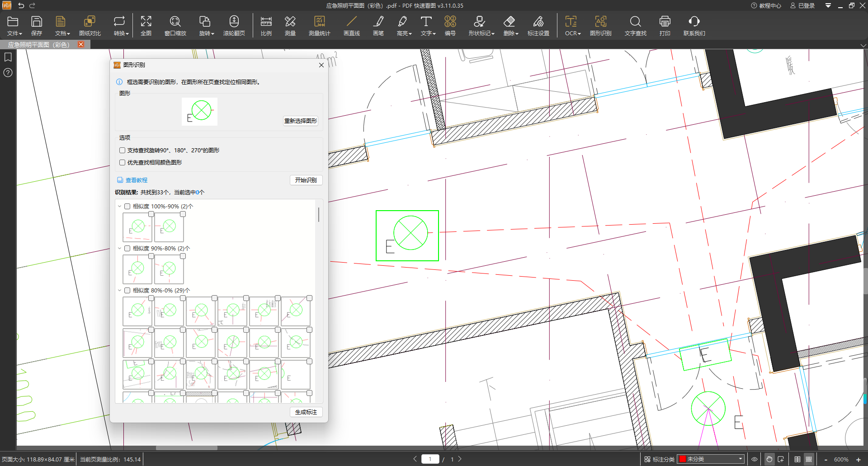Screen dimensions: 868x466
Task: Click the 生成标注 button
Action: (306, 412)
